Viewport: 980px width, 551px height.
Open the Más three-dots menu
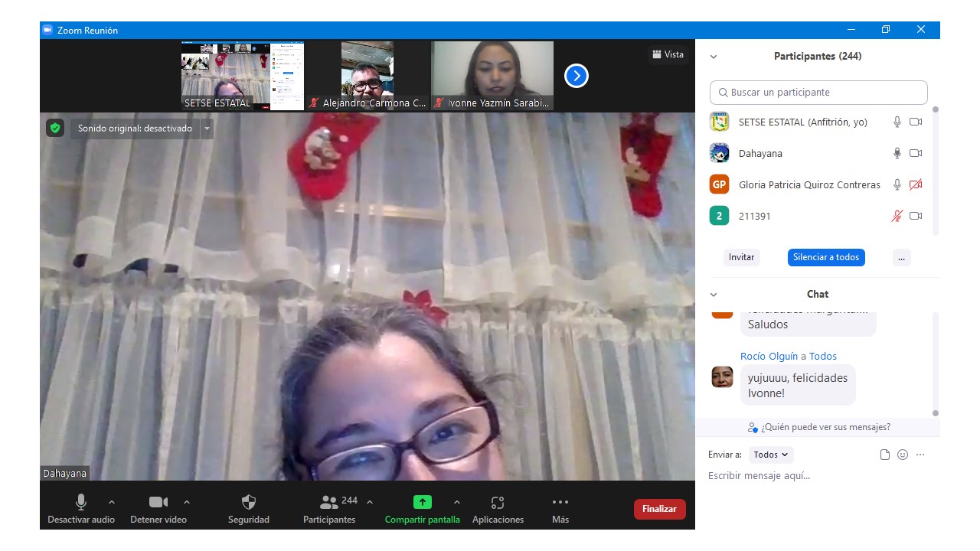(560, 509)
